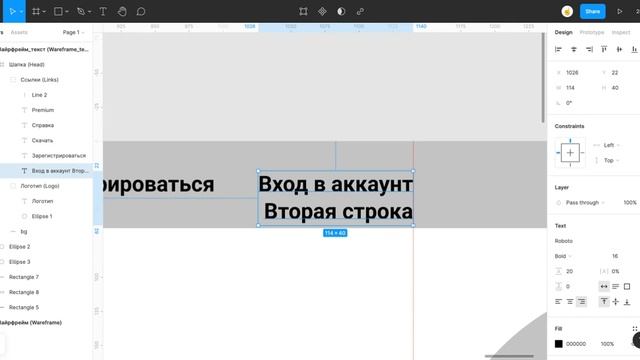Screen dimensions: 640x360
Task: Align horizontal centers in Design panel
Action: coord(573,49)
